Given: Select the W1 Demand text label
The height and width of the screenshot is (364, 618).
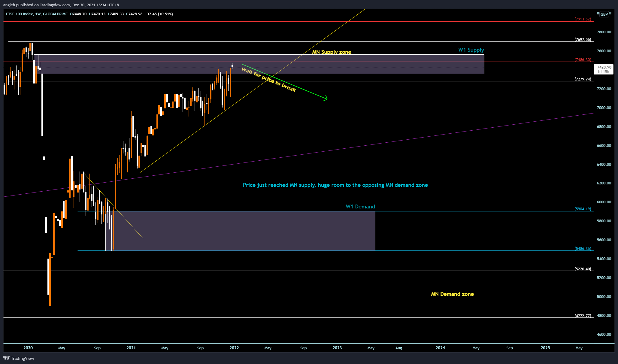Looking at the screenshot, I should pyautogui.click(x=360, y=207).
